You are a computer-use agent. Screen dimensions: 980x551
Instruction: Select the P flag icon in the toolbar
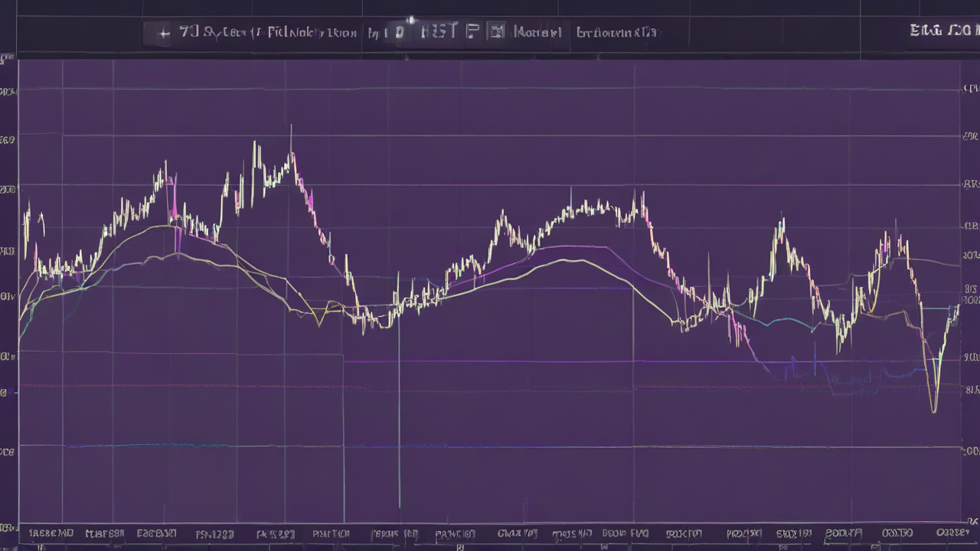pos(472,31)
